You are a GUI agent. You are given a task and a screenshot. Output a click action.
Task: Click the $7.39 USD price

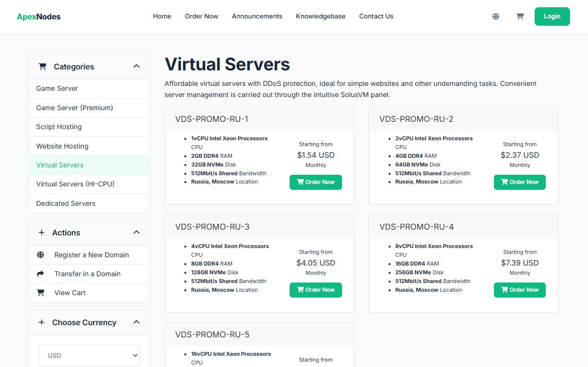point(520,263)
